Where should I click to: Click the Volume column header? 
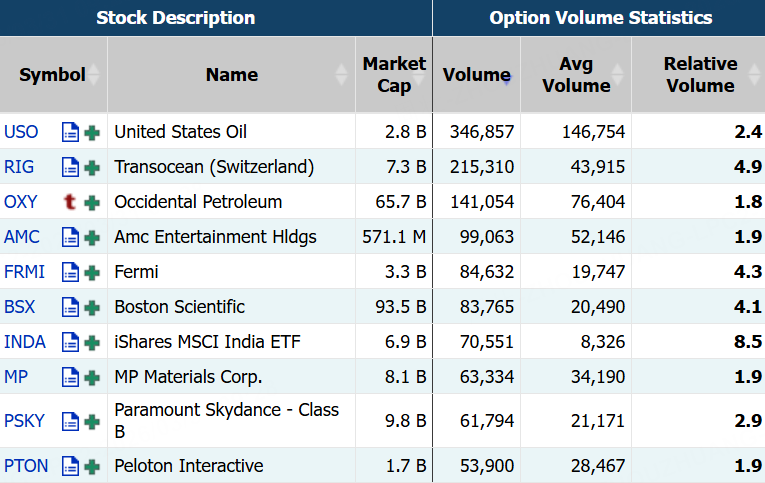coord(476,75)
